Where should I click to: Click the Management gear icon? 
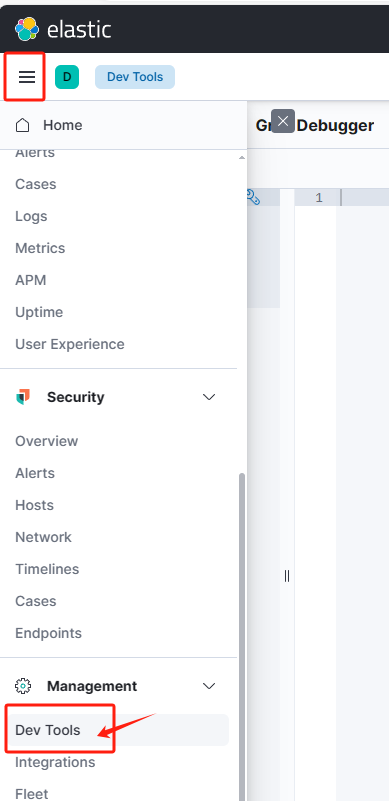click(x=23, y=686)
